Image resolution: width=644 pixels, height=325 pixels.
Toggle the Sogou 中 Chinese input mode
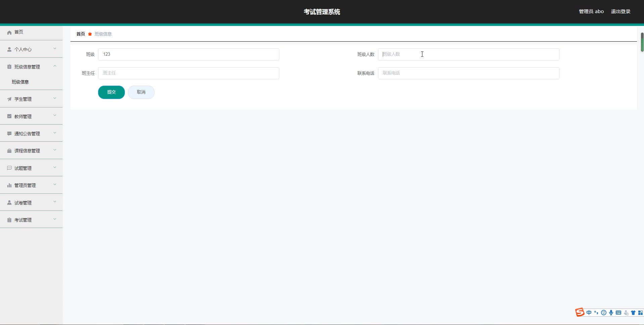pyautogui.click(x=589, y=313)
